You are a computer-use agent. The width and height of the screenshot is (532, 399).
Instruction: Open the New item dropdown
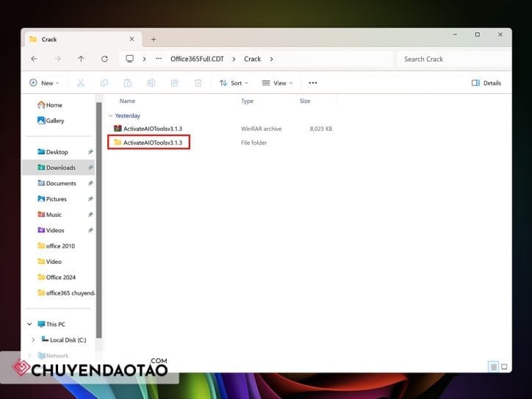pyautogui.click(x=44, y=83)
